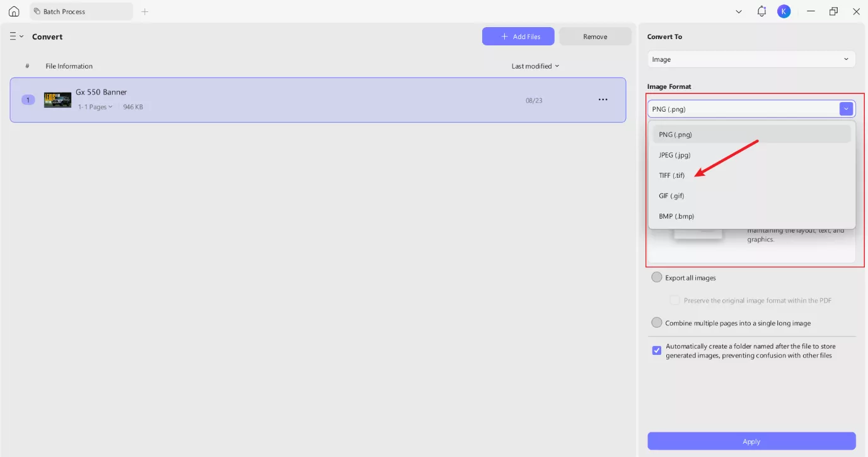The image size is (868, 457).
Task: Open the list menu icon beside Convert
Action: coord(16,37)
